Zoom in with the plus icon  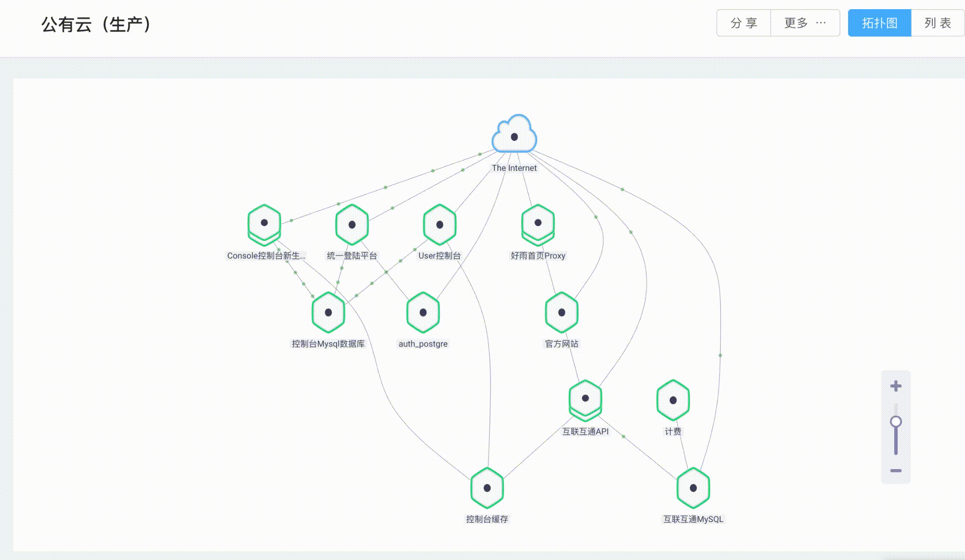(895, 386)
